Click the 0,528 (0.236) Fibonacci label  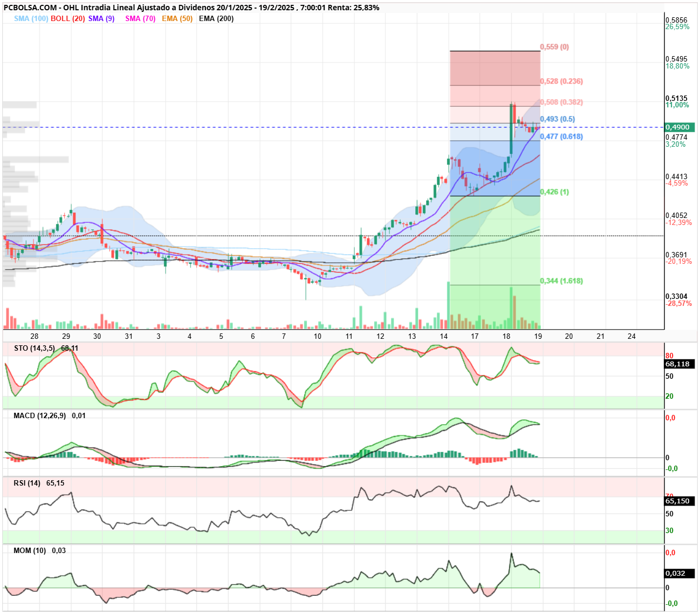pos(561,81)
